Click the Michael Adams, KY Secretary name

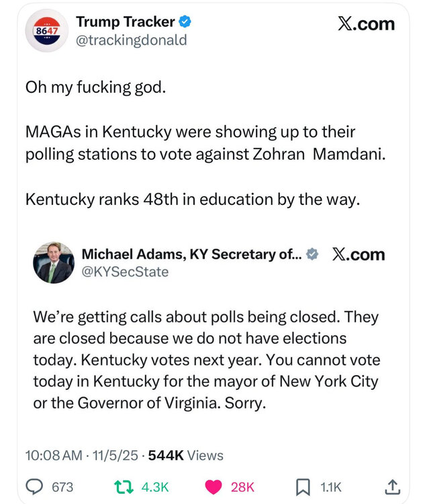191,254
